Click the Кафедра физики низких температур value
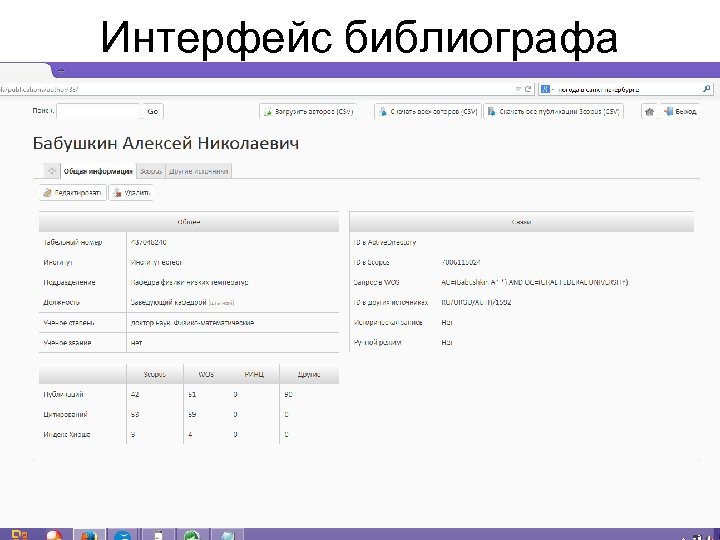The width and height of the screenshot is (720, 540). (x=189, y=282)
